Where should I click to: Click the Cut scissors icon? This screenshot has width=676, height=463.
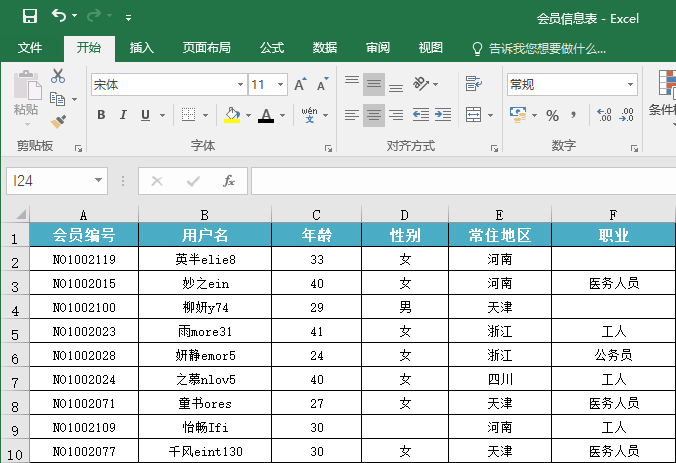coord(58,76)
